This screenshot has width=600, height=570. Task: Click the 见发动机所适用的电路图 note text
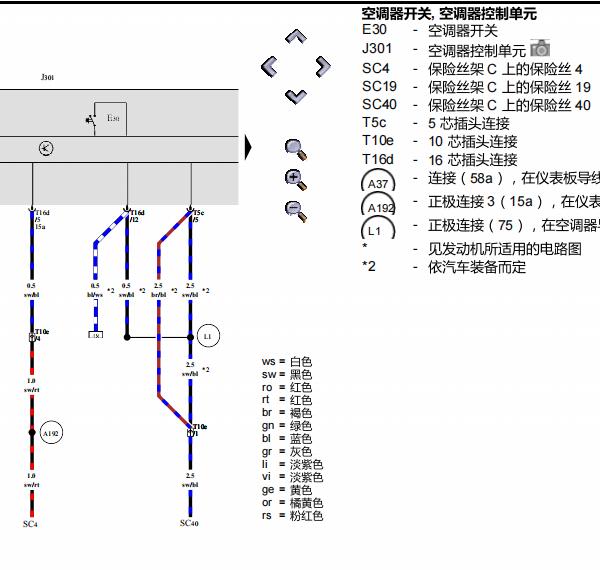(x=505, y=249)
